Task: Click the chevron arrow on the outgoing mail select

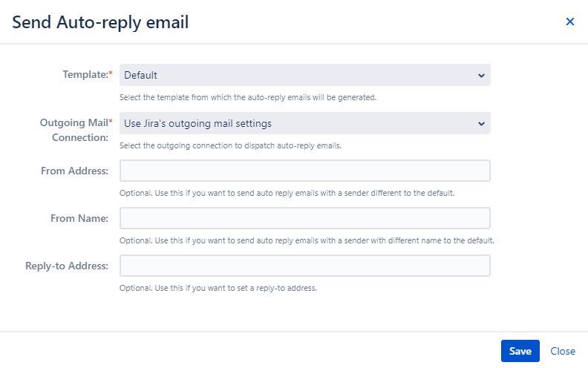Action: coord(481,124)
